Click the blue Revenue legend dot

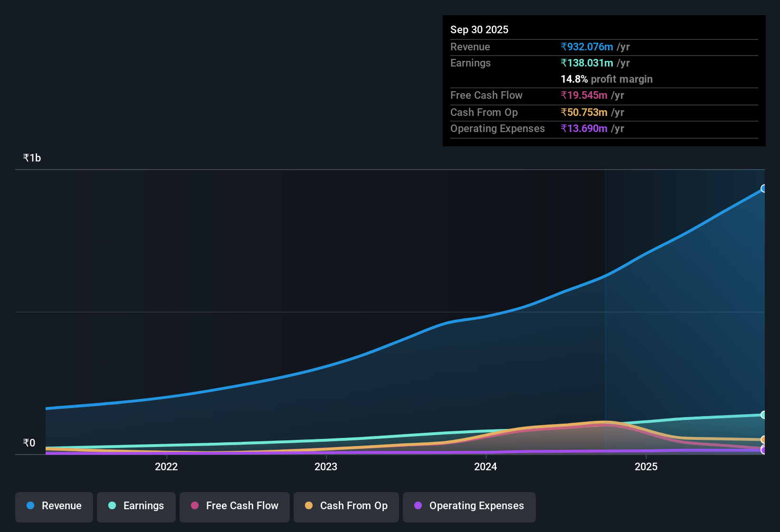(x=30, y=506)
